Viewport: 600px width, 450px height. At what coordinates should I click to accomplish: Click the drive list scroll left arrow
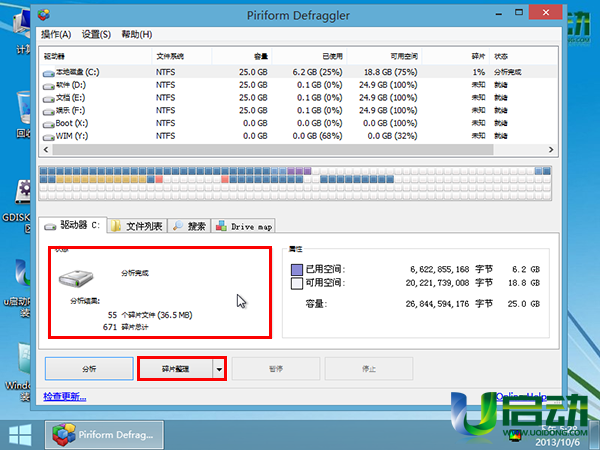coord(46,150)
